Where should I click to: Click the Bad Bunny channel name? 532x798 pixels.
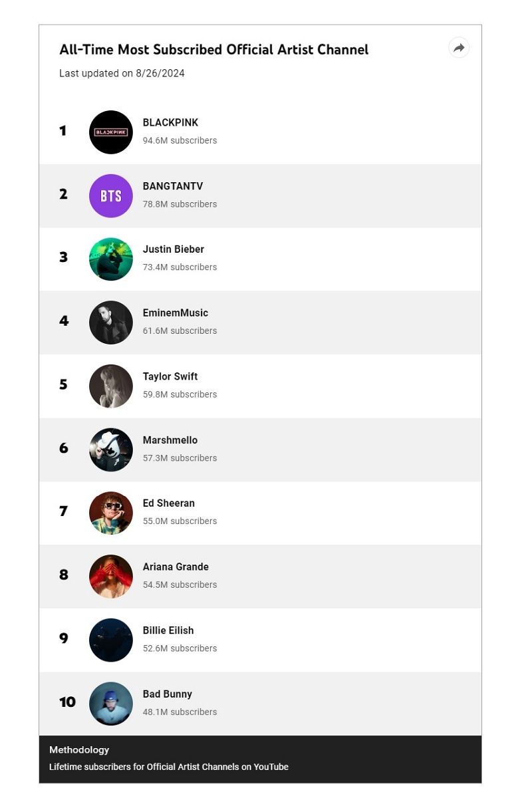168,694
